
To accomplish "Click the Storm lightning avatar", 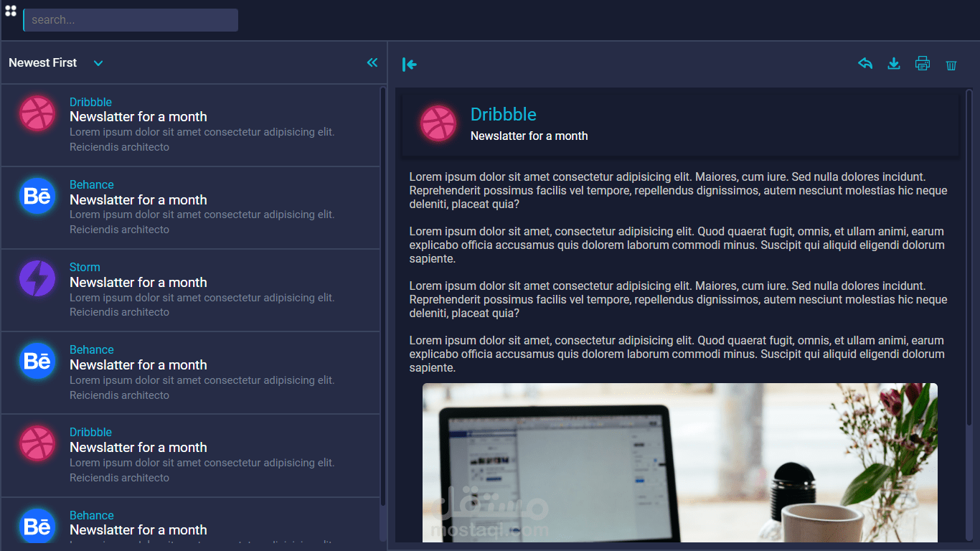I will (37, 278).
